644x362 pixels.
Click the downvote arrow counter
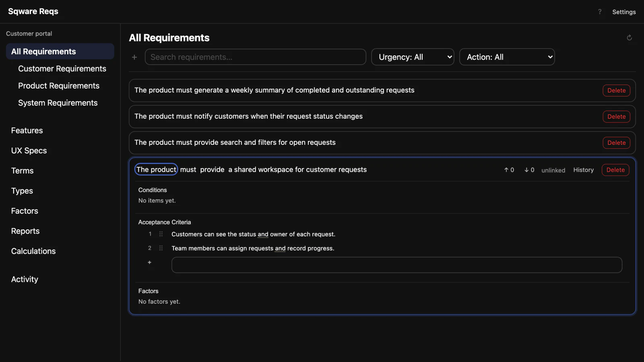click(529, 170)
